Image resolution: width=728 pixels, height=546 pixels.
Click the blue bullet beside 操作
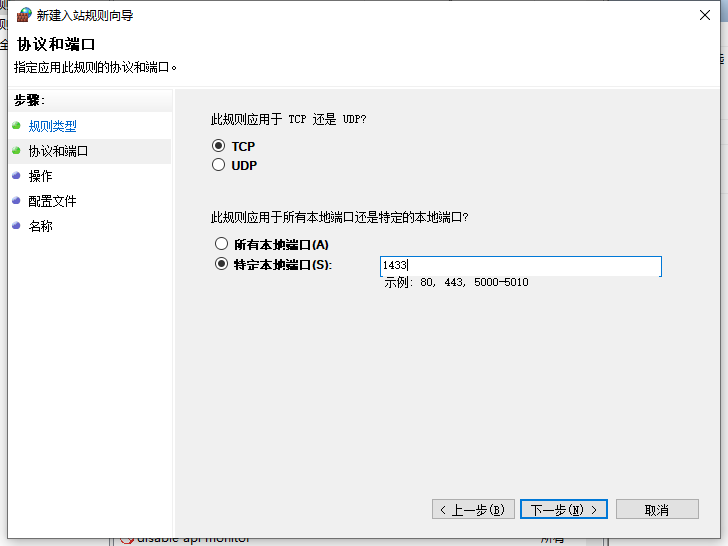pyautogui.click(x=16, y=176)
